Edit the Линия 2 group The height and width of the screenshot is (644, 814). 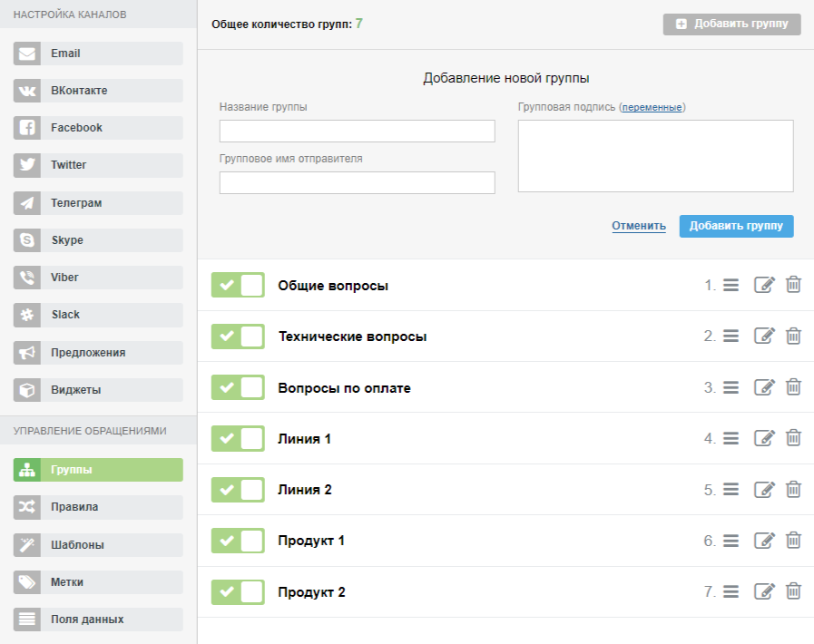pos(765,490)
